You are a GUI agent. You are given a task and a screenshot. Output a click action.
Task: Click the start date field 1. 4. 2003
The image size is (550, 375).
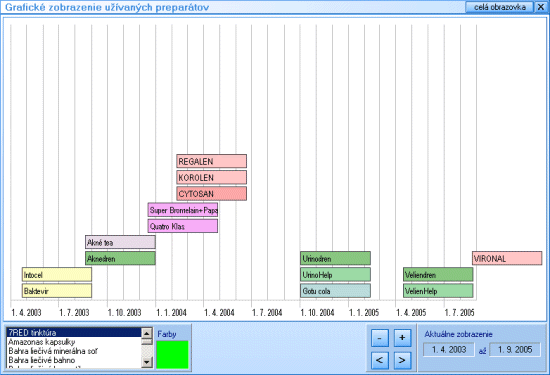click(x=449, y=350)
